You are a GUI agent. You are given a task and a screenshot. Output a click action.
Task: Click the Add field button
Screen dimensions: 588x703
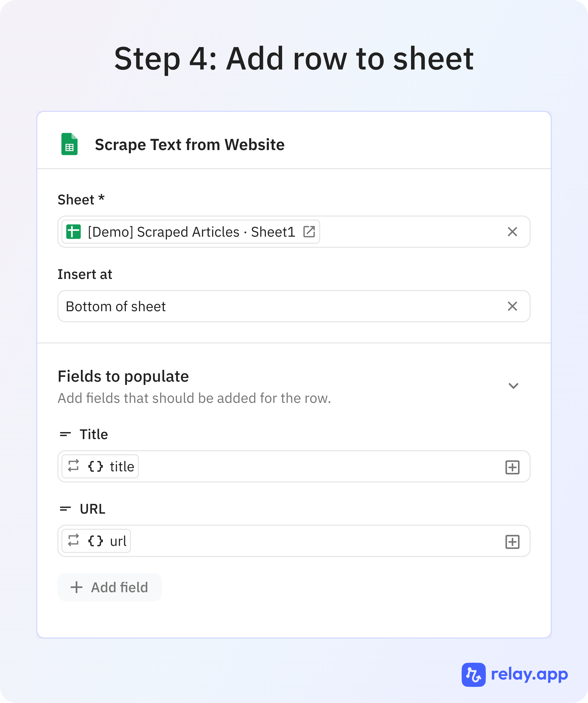[109, 587]
